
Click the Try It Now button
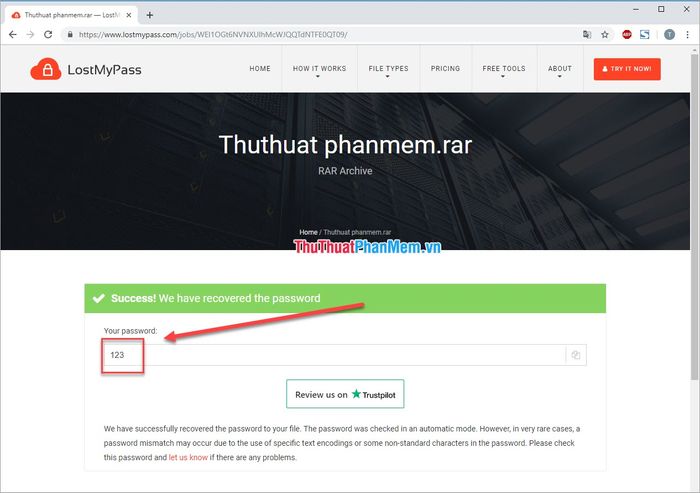tap(627, 69)
